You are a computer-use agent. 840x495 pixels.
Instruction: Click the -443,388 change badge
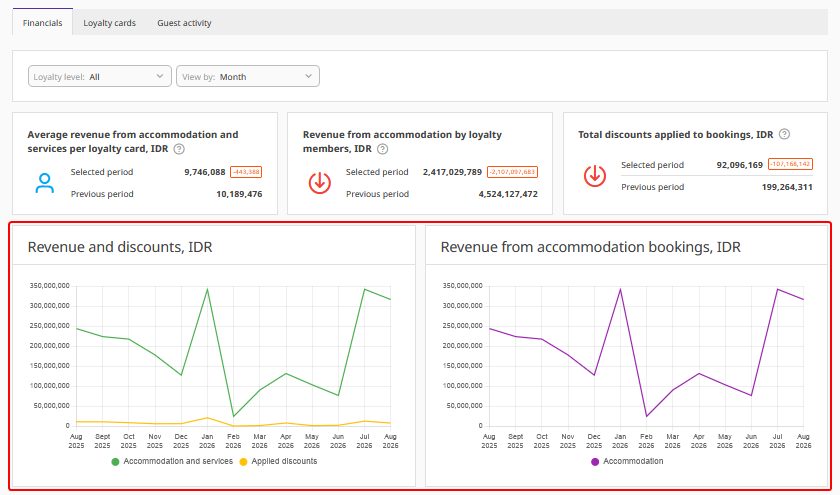(x=246, y=172)
